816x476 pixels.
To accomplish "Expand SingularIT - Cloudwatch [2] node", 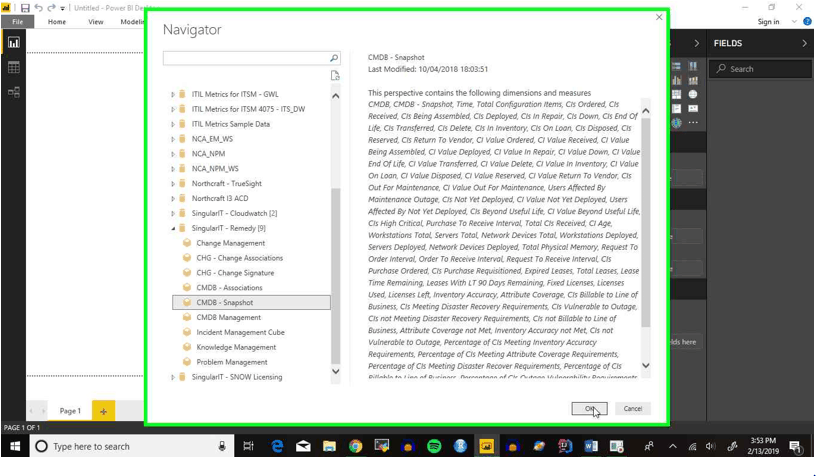I will point(173,213).
